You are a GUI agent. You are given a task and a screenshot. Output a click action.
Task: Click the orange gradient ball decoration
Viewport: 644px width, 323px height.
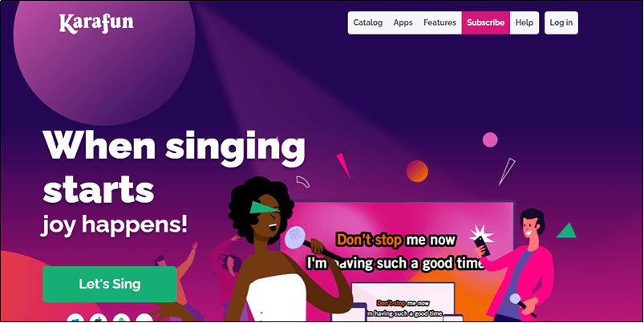(417, 172)
